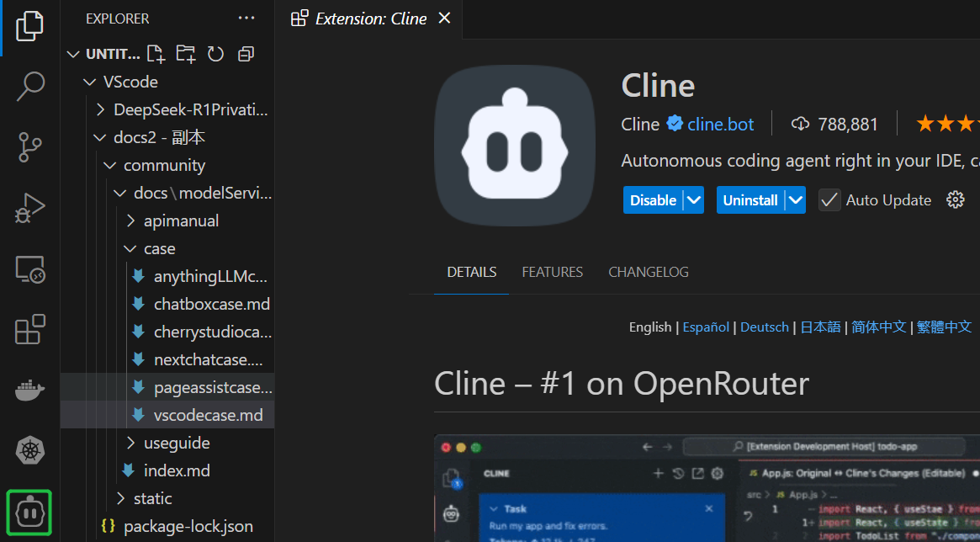This screenshot has width=980, height=542.
Task: Open Remote Explorer in activity bar
Action: tap(30, 269)
